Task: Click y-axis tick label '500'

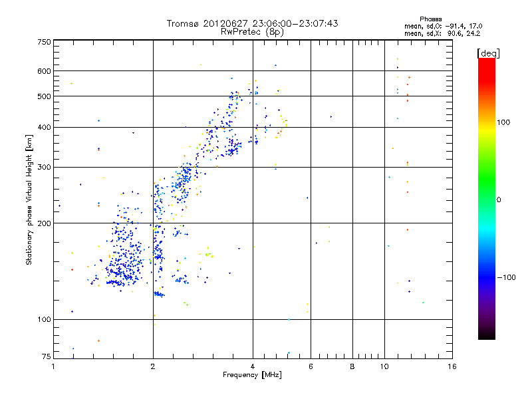Action: (44, 96)
